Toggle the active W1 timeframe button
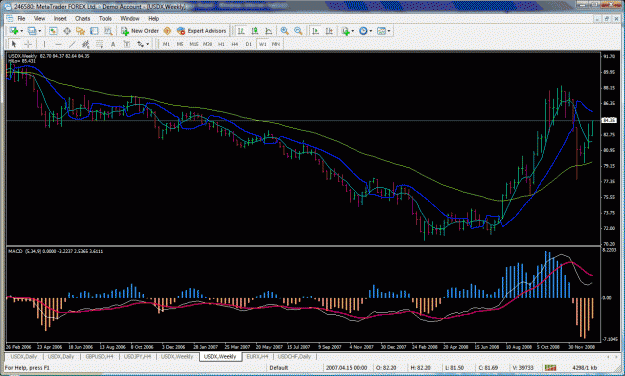This screenshot has width=625, height=376. 262,44
